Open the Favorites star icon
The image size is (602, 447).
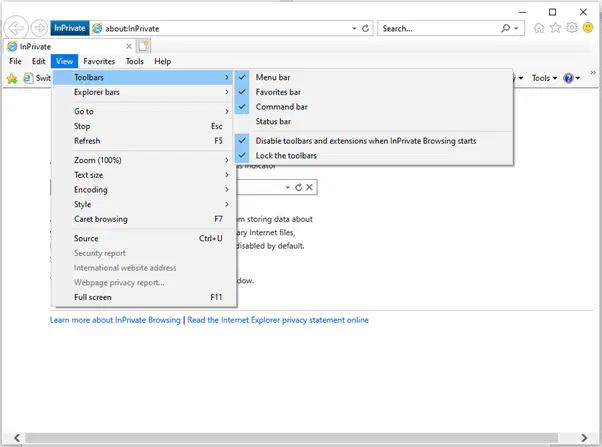coord(555,28)
